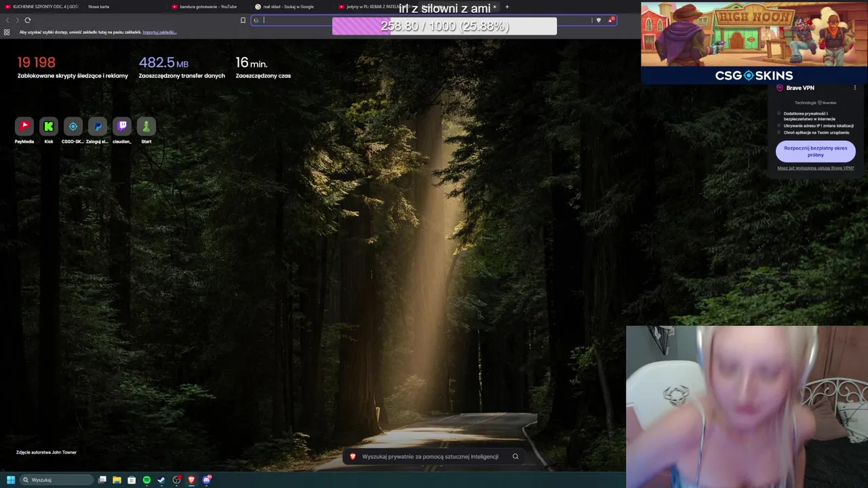868x488 pixels.
Task: Click the magnifier icon in the private search box
Action: [515, 456]
